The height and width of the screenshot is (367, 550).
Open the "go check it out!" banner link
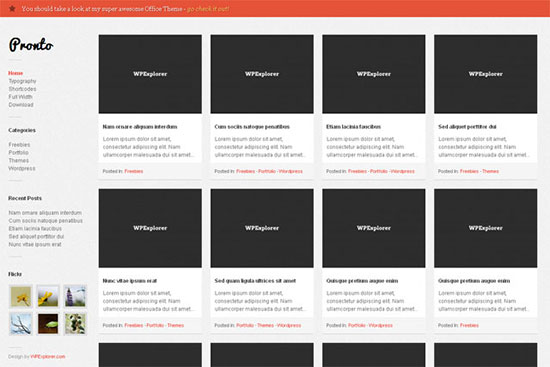[x=208, y=9]
